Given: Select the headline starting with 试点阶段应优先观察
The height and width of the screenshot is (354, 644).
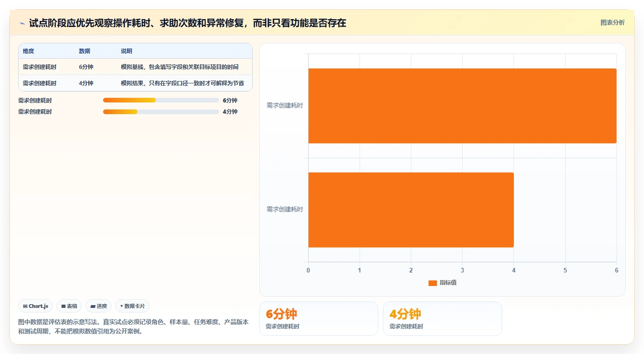Looking at the screenshot, I should pyautogui.click(x=187, y=23).
